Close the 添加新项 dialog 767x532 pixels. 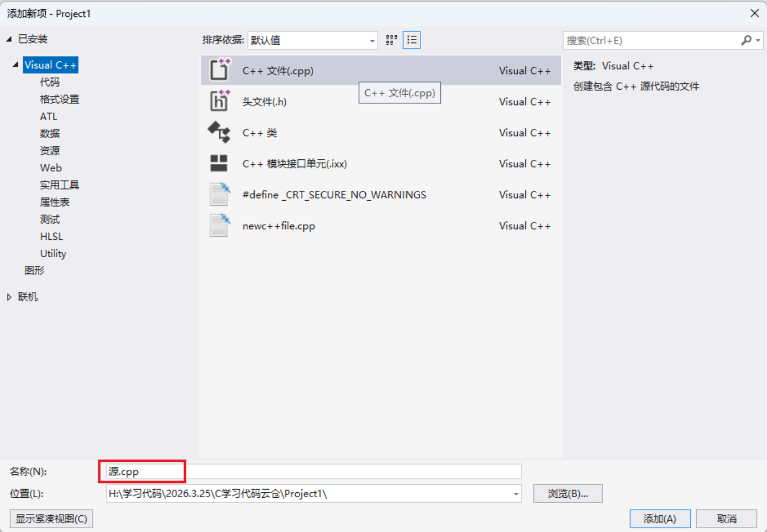tap(754, 13)
